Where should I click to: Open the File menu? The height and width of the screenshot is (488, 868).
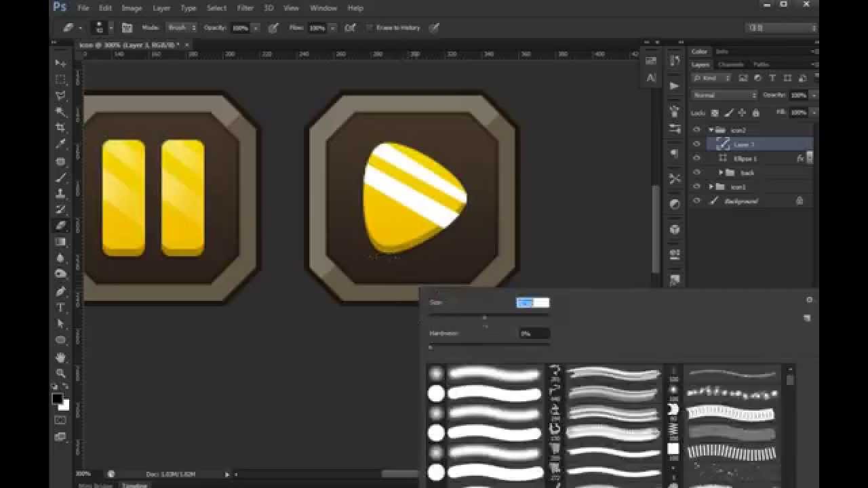(83, 8)
